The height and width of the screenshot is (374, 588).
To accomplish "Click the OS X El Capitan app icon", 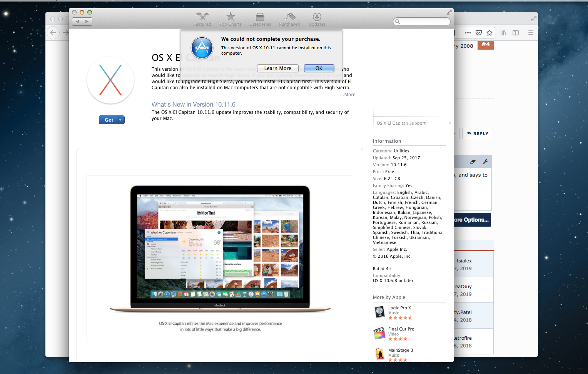I will (110, 80).
